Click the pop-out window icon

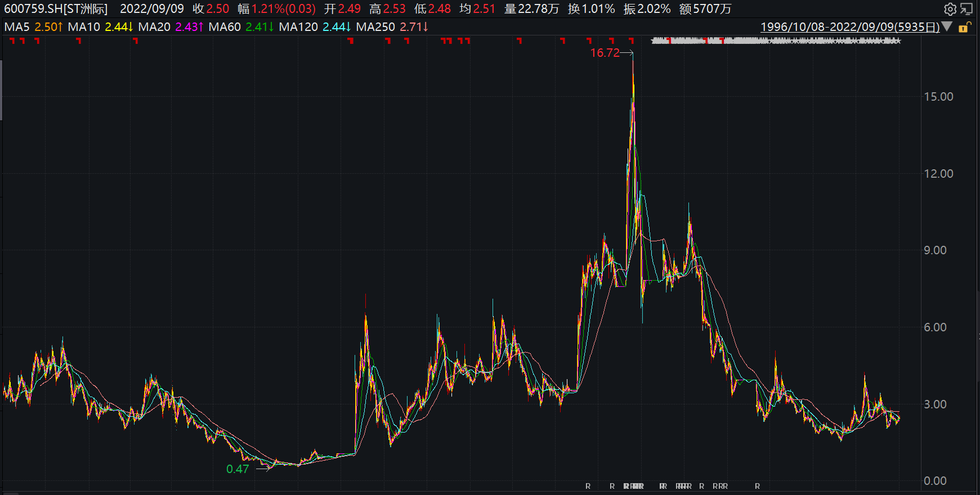[x=966, y=9]
